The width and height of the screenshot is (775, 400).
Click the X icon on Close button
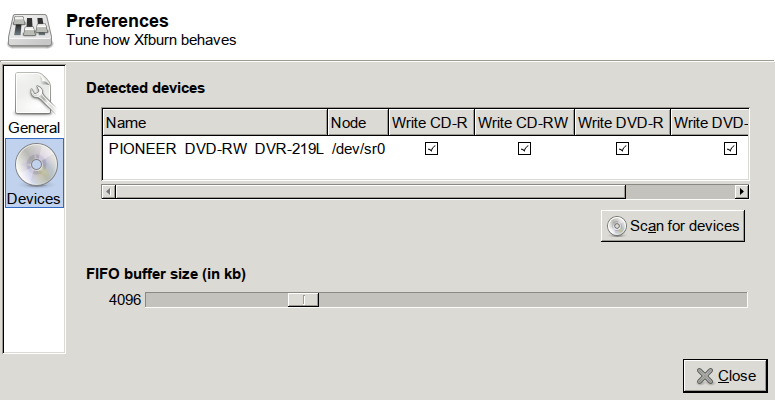click(x=705, y=376)
